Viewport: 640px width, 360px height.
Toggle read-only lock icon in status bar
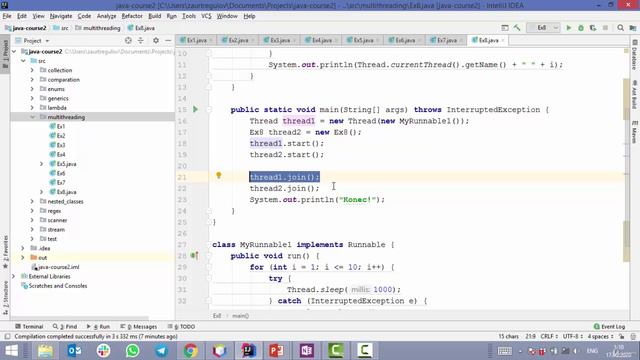[x=622, y=336]
